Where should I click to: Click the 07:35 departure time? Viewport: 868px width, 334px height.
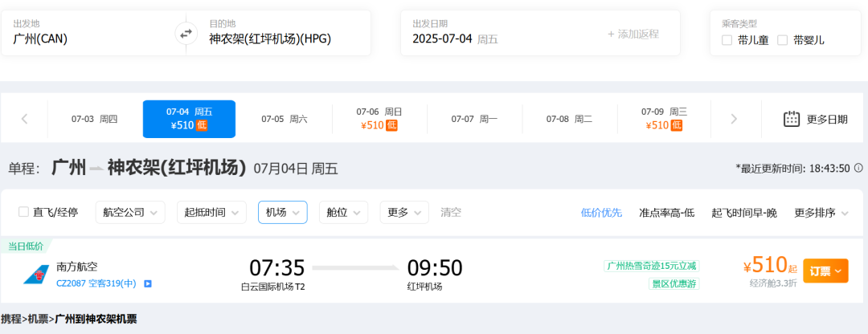point(276,268)
